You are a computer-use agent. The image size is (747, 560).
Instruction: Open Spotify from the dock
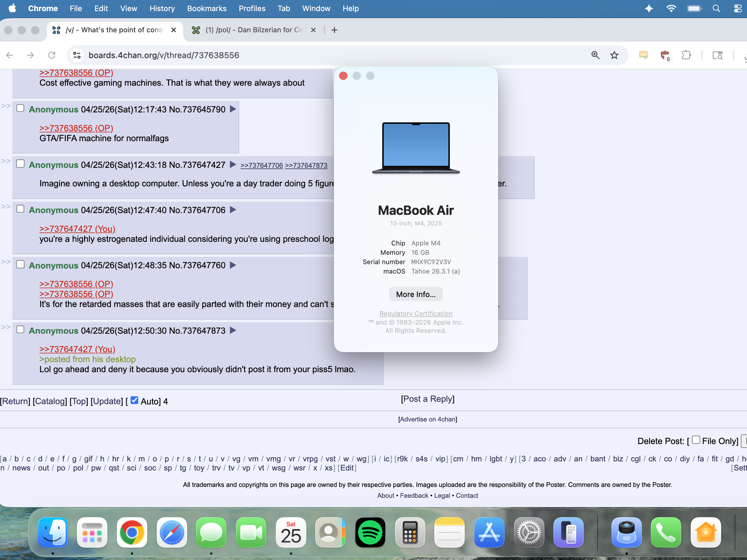click(370, 532)
